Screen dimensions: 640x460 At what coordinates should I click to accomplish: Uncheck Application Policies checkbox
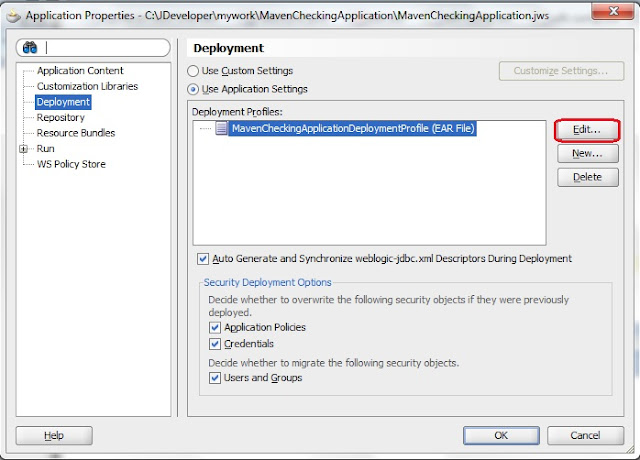[215, 327]
